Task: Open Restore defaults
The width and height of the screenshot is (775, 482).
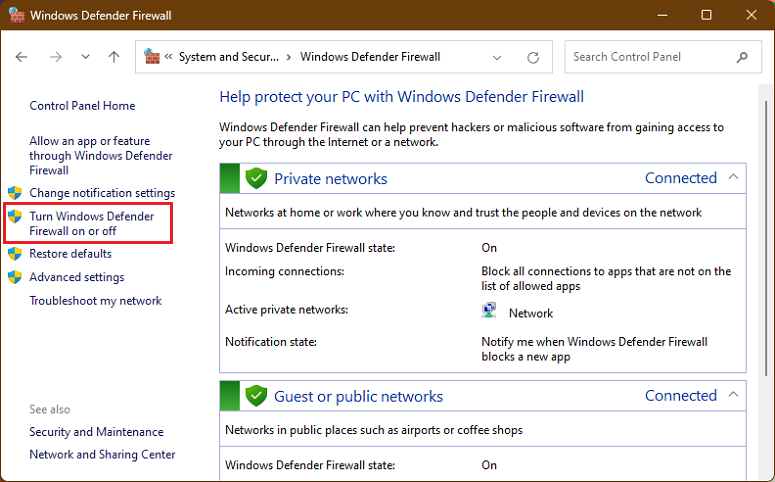Action: click(71, 254)
